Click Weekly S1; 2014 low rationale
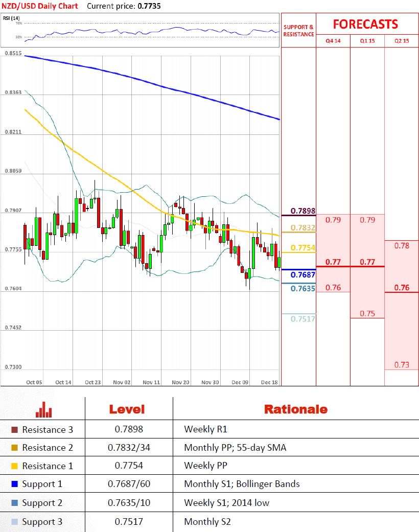 coord(227,503)
